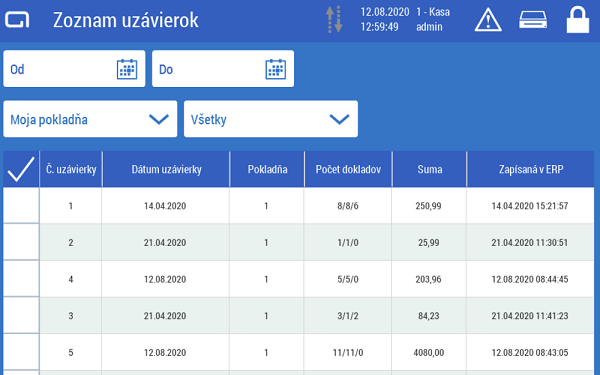Image resolution: width=600 pixels, height=375 pixels.
Task: Tick checkbox for closure number 5
Action: click(21, 352)
